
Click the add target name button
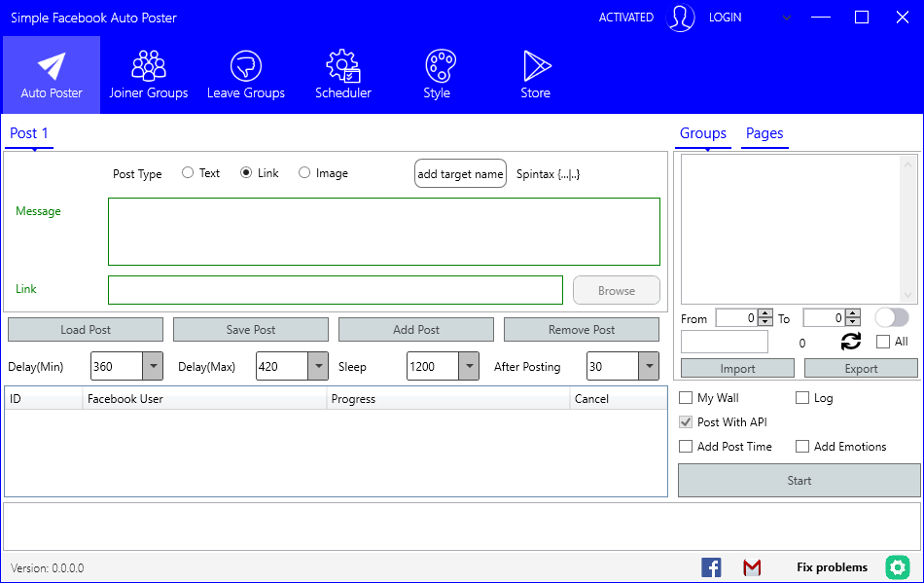click(x=460, y=173)
